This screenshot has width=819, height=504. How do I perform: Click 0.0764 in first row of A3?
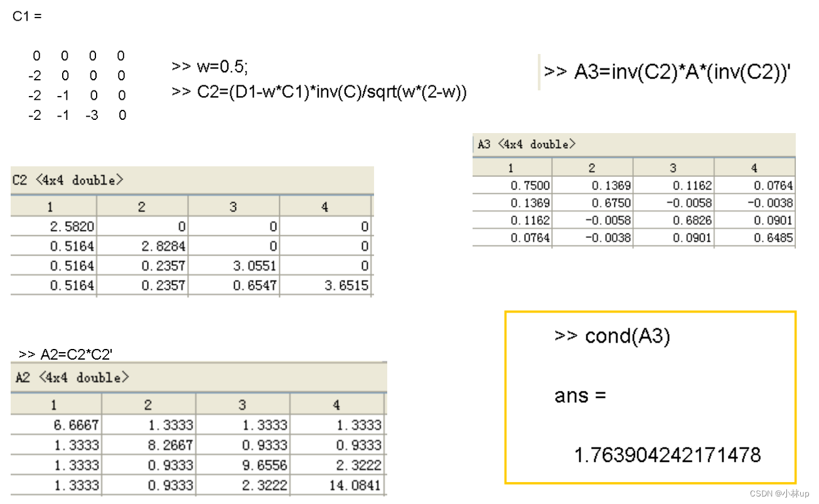pos(754,185)
